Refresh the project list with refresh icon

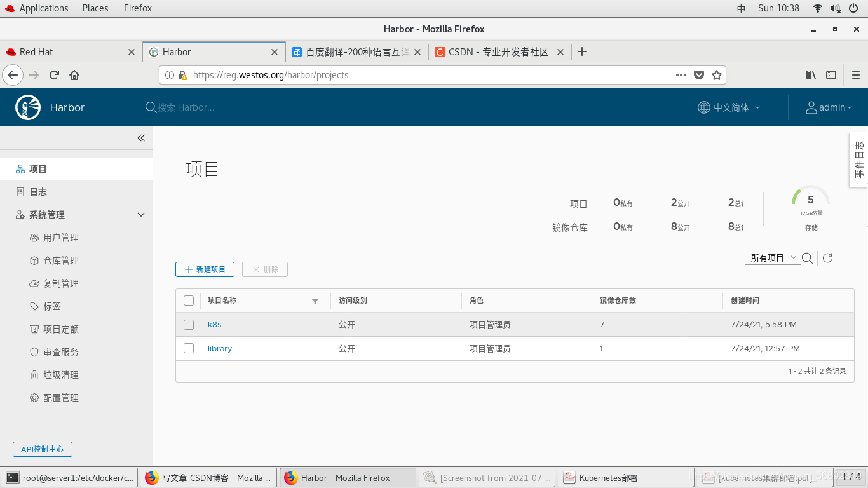pyautogui.click(x=827, y=258)
